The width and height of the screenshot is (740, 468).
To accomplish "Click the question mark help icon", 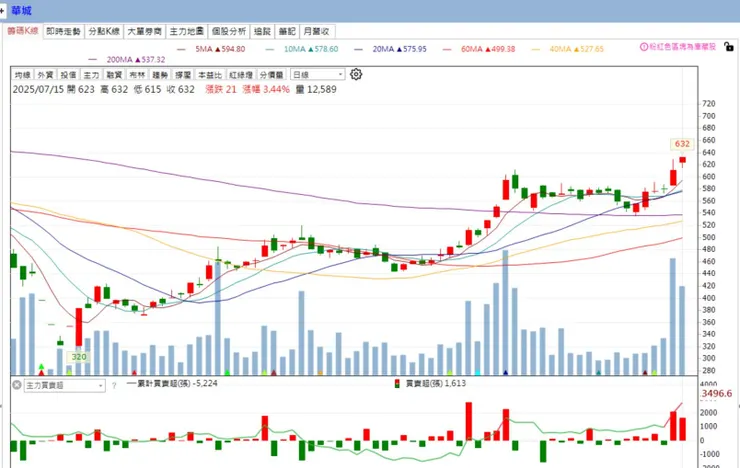I will click(x=114, y=385).
